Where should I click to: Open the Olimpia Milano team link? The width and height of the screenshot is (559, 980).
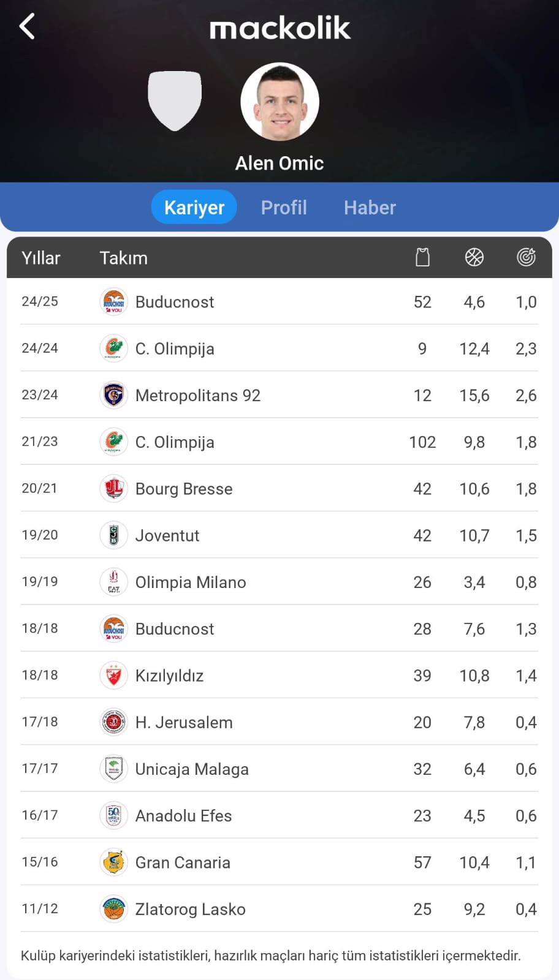tap(191, 582)
